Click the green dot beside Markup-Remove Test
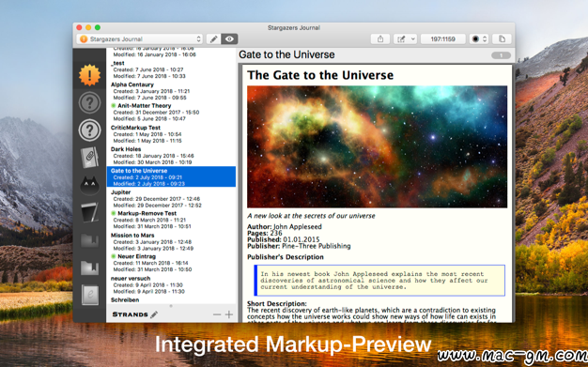This screenshot has width=588, height=367. pos(114,213)
